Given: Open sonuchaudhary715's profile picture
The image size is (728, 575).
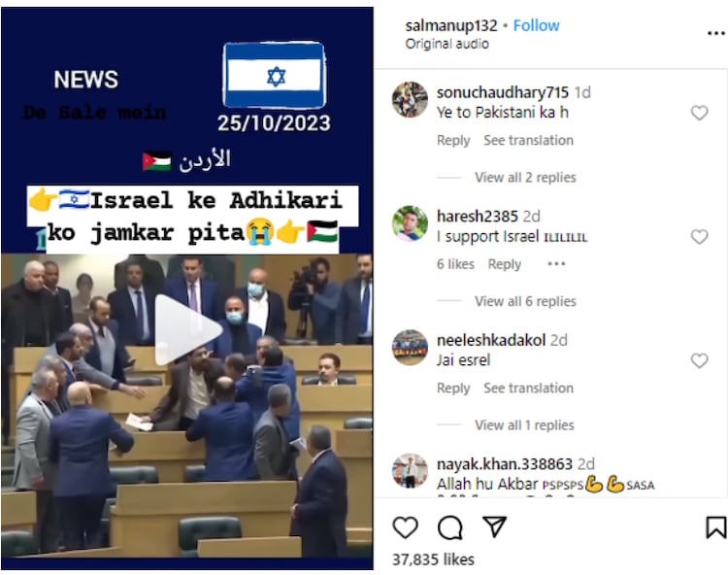Looking at the screenshot, I should (x=410, y=99).
